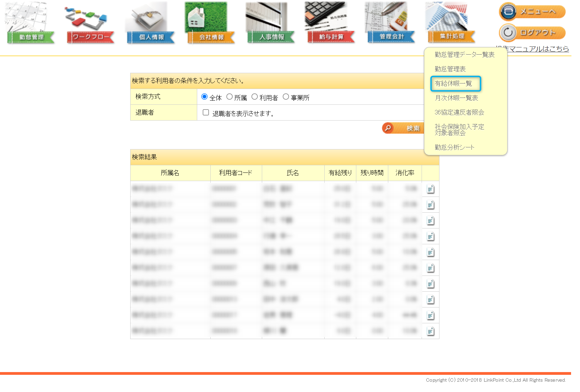The width and height of the screenshot is (580, 392).
Task: Click the 消化率 column header
Action: pos(405,173)
